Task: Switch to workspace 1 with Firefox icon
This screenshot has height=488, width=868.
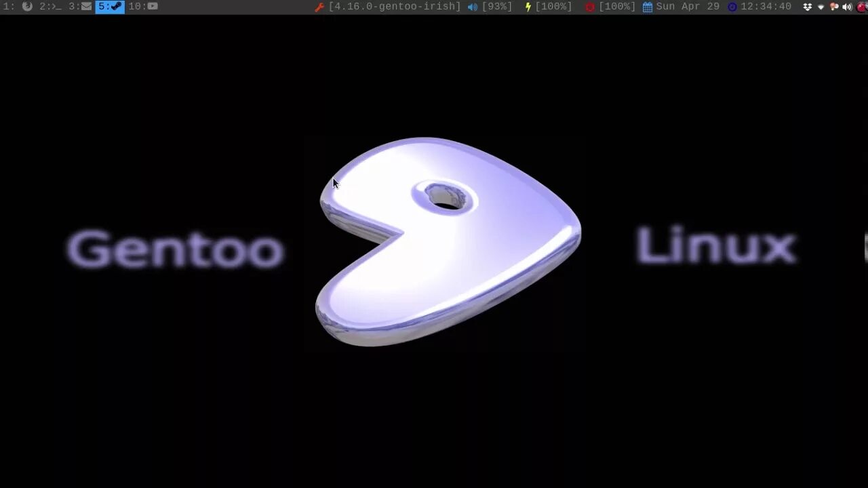Action: tap(18, 6)
